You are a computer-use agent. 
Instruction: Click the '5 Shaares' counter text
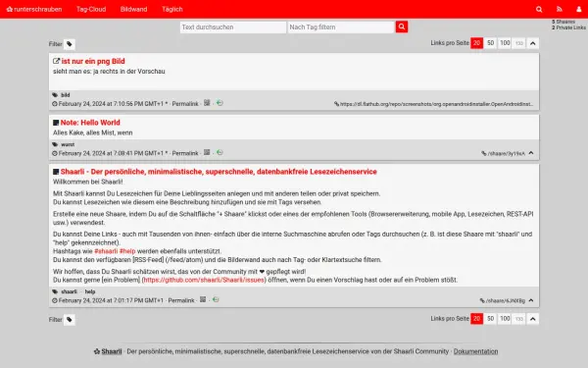[x=563, y=22]
